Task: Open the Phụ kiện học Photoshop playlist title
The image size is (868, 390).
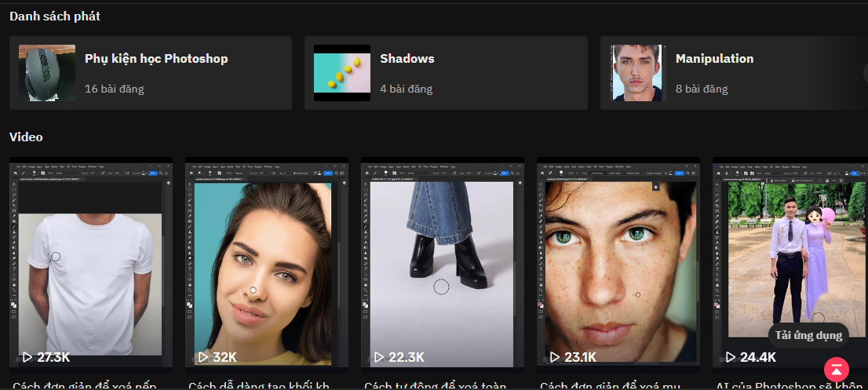Action: 156,59
